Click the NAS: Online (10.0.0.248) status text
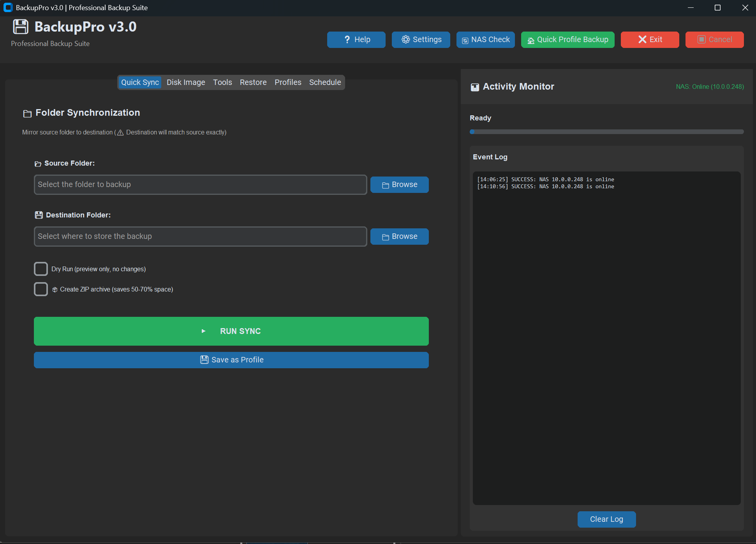This screenshot has width=756, height=544. pyautogui.click(x=710, y=87)
